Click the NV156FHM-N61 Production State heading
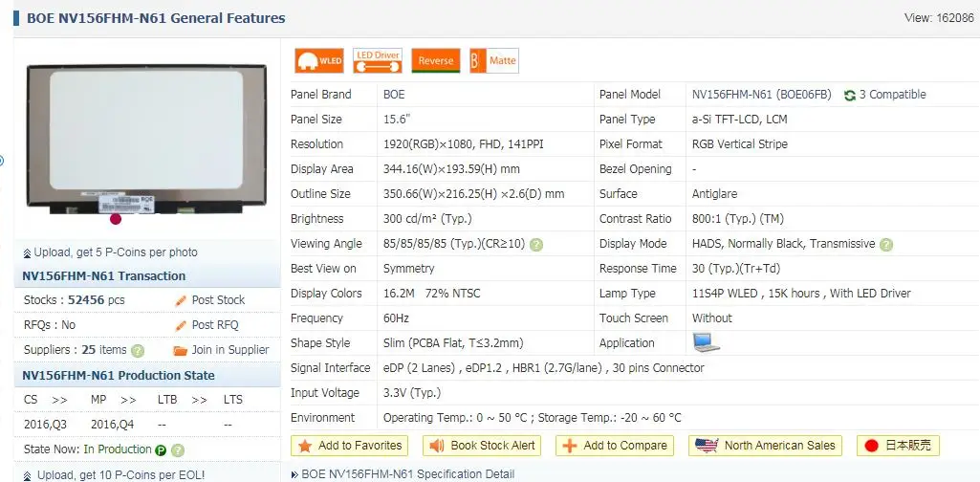 click(x=119, y=376)
